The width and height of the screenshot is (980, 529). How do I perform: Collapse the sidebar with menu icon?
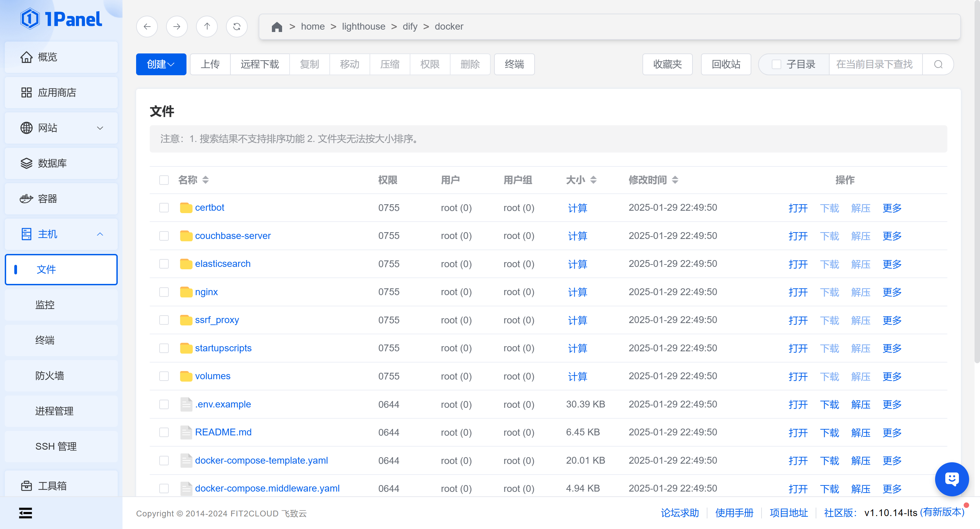coord(26,513)
